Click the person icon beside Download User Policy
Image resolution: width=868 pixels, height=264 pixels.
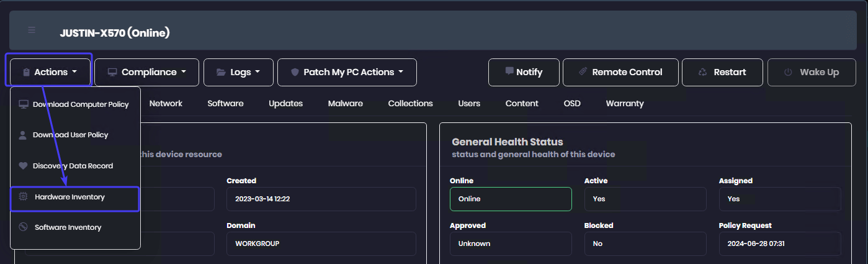coord(23,135)
